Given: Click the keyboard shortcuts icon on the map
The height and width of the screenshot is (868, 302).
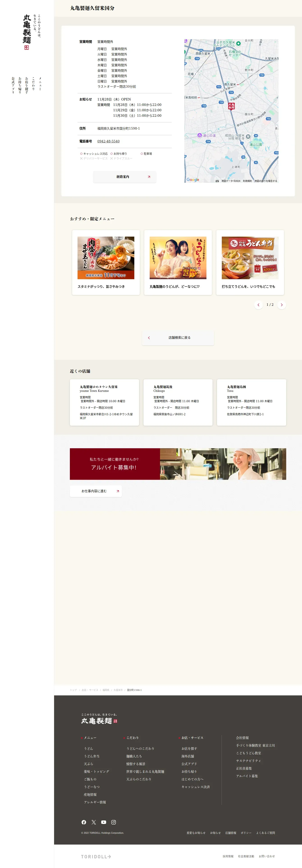Looking at the screenshot, I should [217, 181].
